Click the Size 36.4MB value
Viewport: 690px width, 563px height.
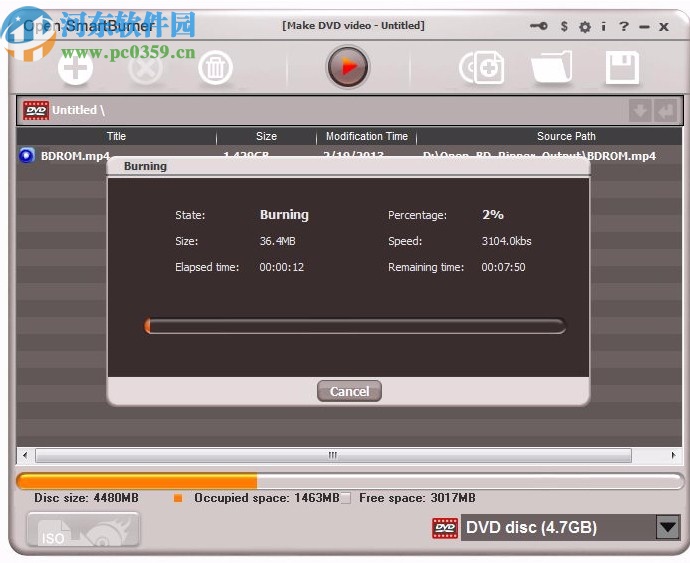pos(277,241)
